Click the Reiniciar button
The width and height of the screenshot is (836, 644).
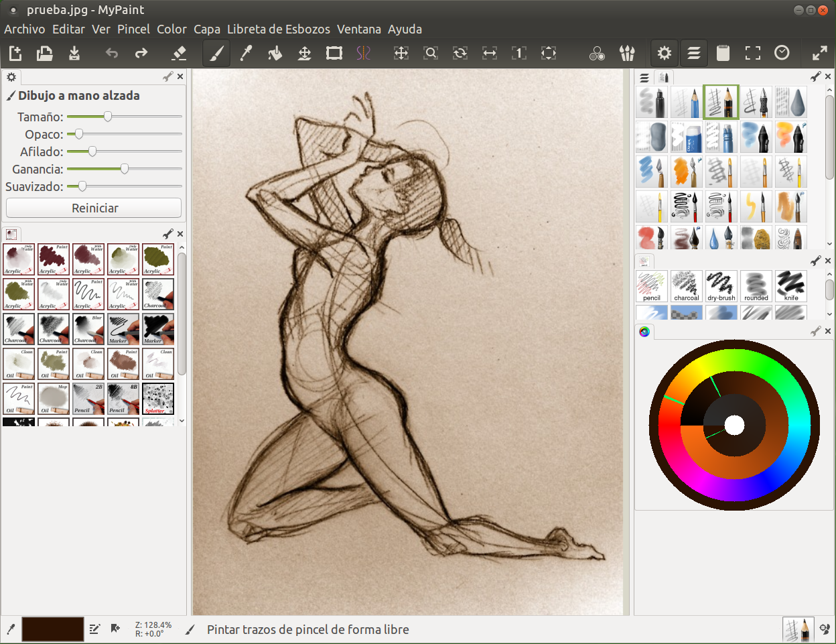tap(94, 208)
